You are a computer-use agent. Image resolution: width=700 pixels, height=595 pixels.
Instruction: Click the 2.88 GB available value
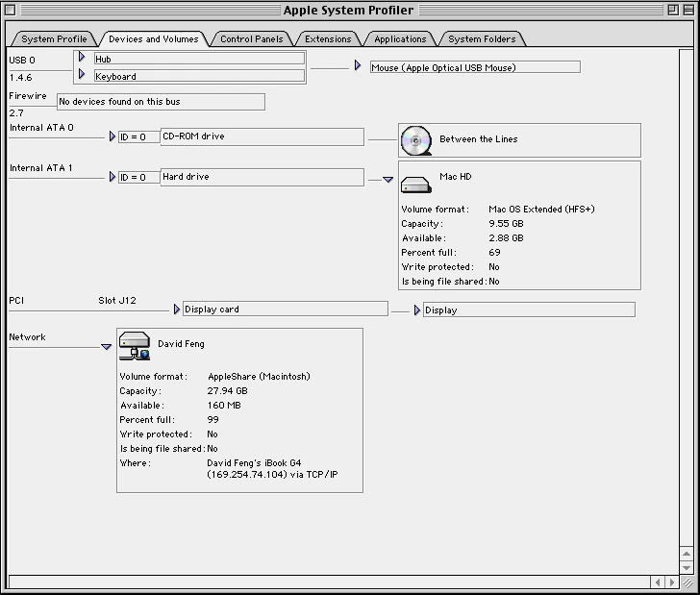(506, 238)
